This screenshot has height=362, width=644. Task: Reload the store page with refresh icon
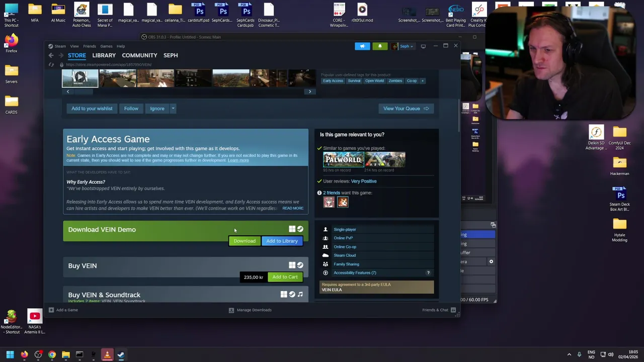pos(51,65)
